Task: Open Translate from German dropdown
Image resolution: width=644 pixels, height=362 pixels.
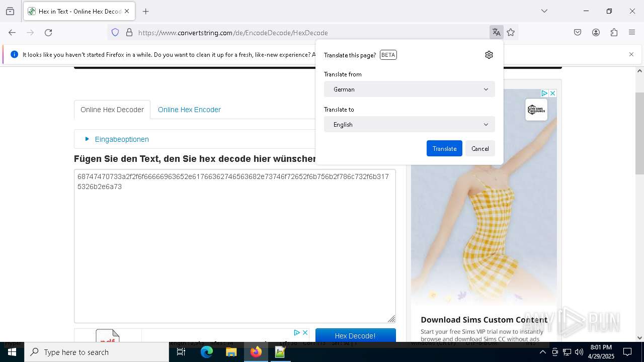Action: click(x=410, y=89)
